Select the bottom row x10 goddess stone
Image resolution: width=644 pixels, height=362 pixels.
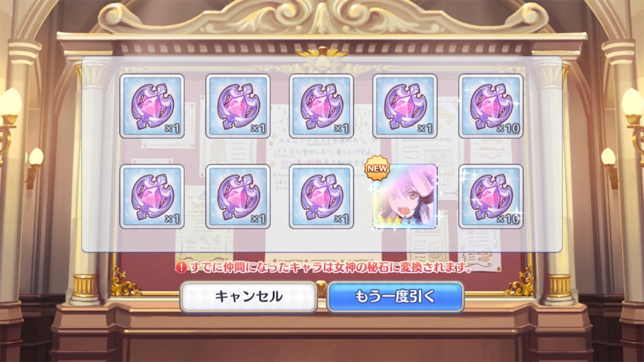(491, 197)
